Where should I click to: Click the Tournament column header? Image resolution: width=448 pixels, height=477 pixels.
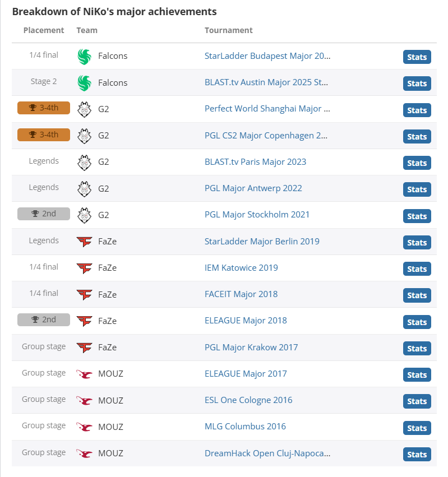(x=229, y=30)
